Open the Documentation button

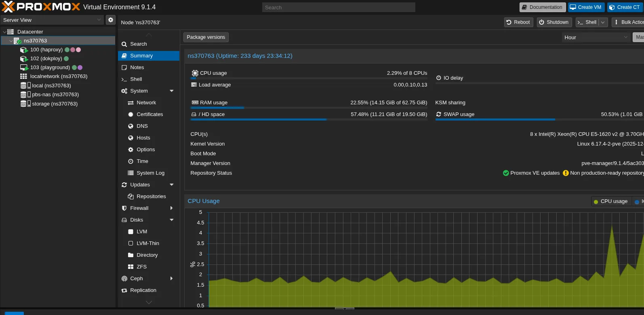click(x=542, y=7)
